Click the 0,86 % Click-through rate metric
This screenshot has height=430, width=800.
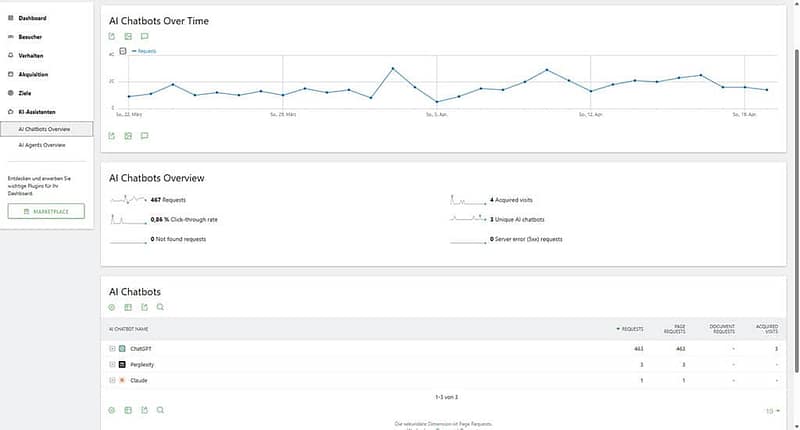point(164,220)
